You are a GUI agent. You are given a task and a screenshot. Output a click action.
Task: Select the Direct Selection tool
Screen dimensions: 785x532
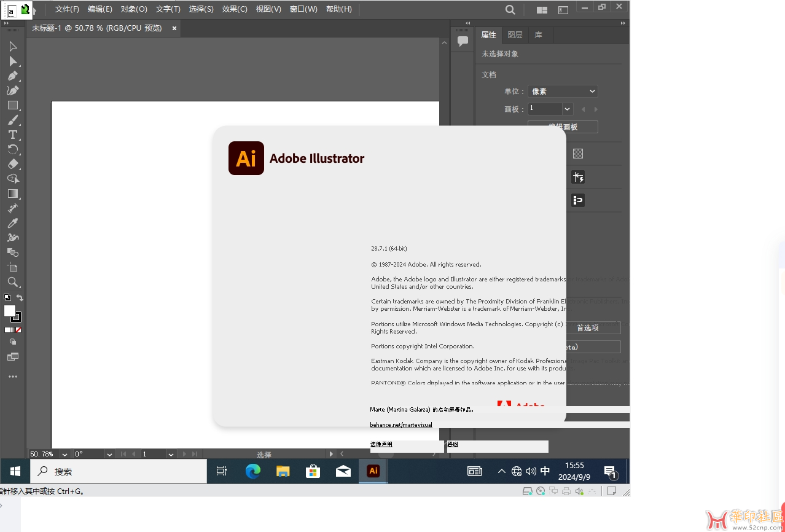tap(13, 61)
